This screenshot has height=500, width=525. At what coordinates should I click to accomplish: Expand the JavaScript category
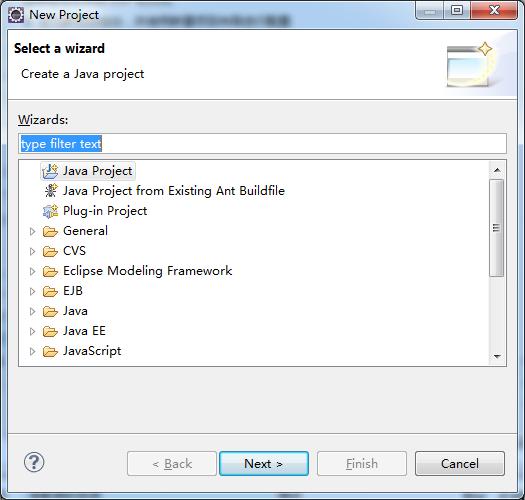(x=32, y=352)
